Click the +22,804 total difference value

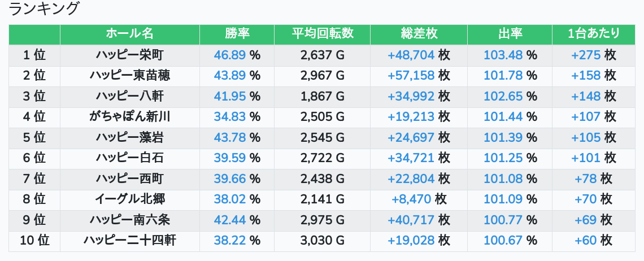411,179
